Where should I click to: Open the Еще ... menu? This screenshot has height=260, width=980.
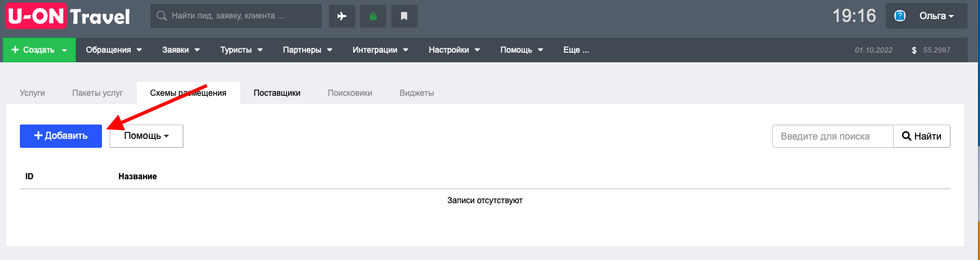576,50
